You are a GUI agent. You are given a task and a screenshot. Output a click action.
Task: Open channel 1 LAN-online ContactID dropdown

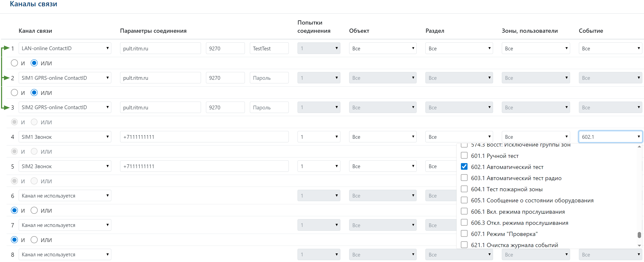click(x=65, y=48)
